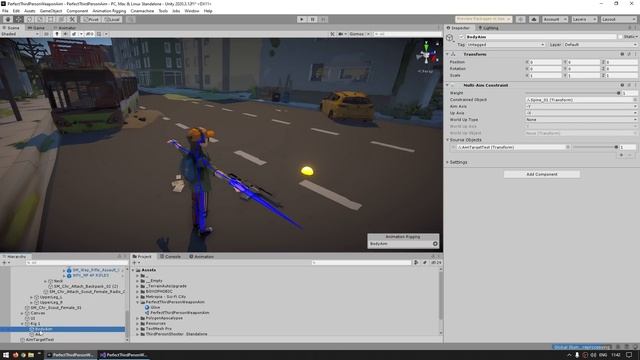The image size is (640, 360).
Task: Open the Layer Default dropdown
Action: coord(600,44)
